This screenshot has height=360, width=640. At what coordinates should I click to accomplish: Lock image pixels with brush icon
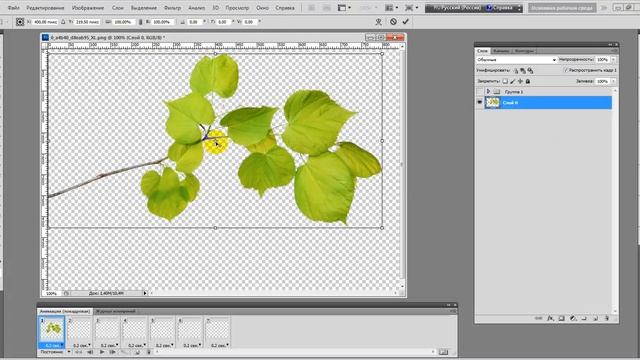pyautogui.click(x=513, y=81)
